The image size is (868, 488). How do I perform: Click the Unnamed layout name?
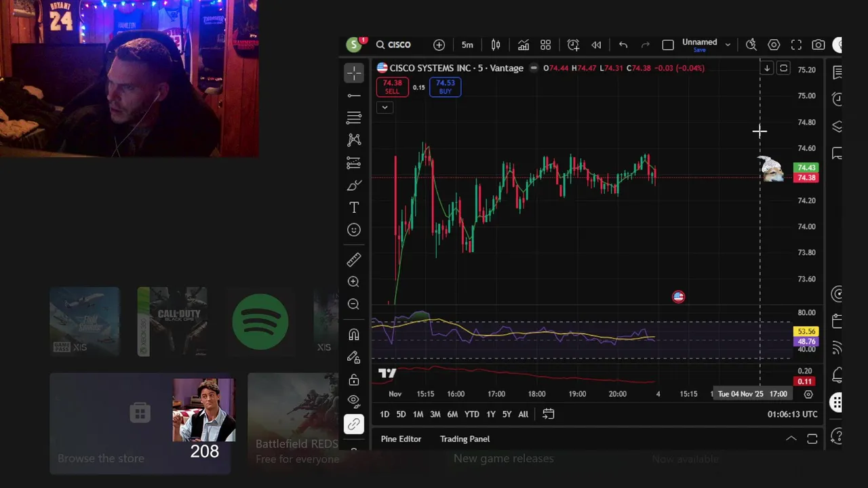pyautogui.click(x=699, y=42)
